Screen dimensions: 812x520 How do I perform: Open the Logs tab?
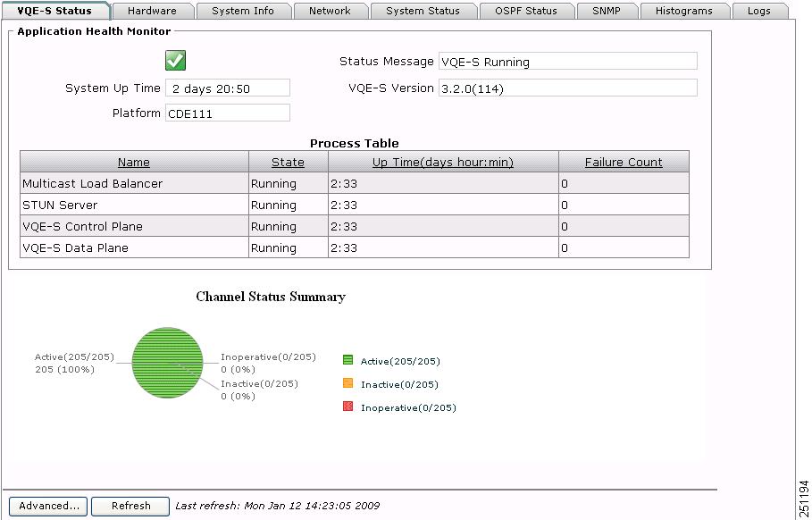(759, 11)
